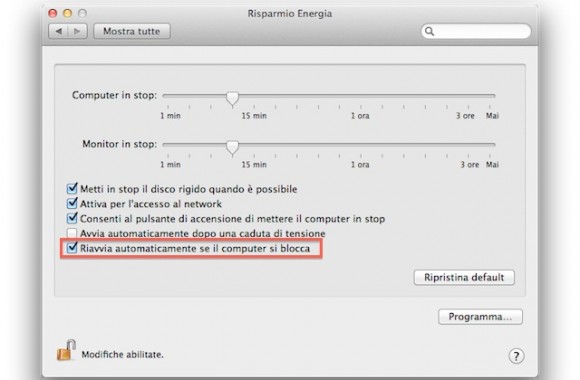Click the magnifying glass search icon
580x380 pixels.
point(429,31)
